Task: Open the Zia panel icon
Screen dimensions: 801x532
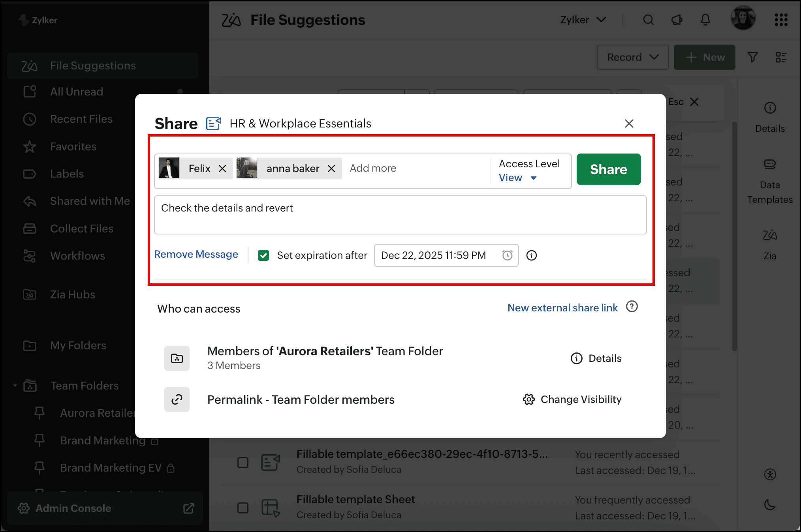Action: click(x=770, y=236)
